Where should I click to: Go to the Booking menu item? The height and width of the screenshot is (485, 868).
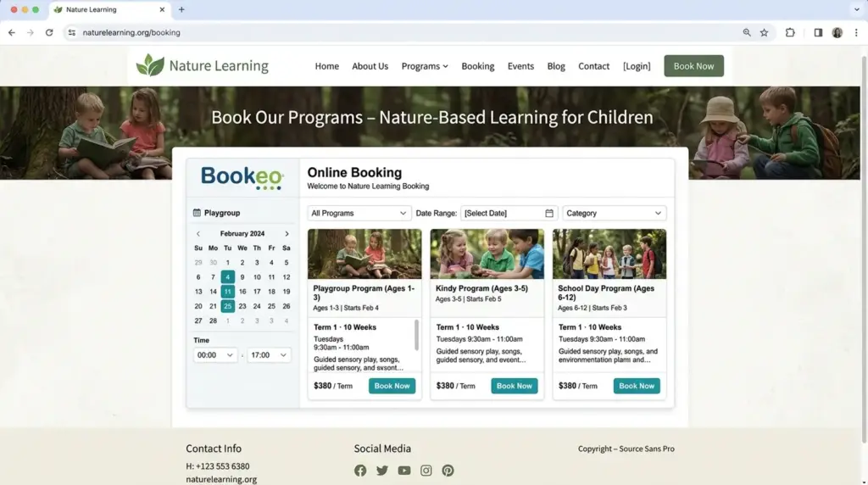pos(478,66)
